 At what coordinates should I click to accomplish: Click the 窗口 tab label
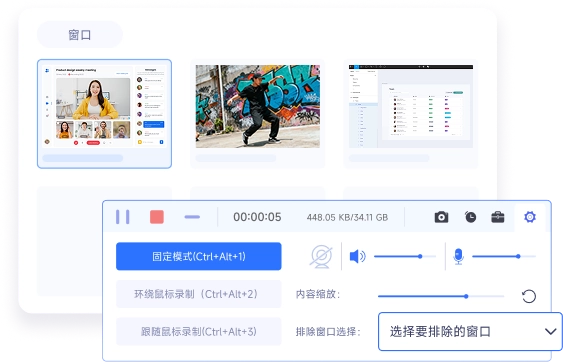[80, 35]
